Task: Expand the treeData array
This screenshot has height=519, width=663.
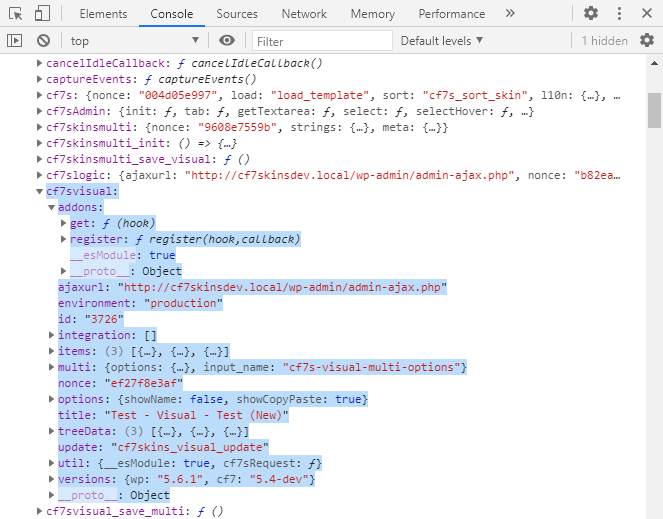Action: coord(52,431)
